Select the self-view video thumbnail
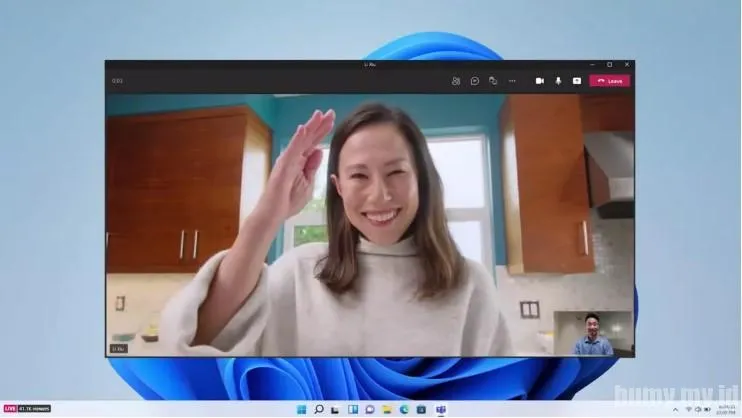 point(593,333)
